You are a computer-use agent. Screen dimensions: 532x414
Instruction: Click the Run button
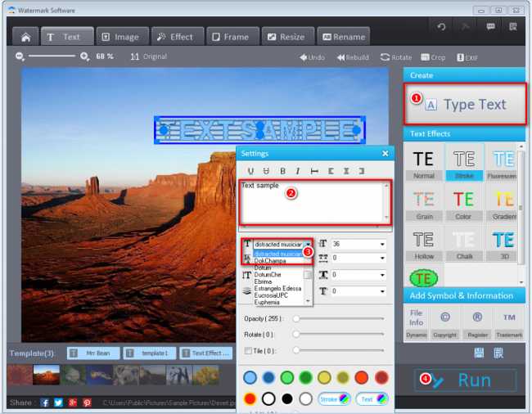465,380
